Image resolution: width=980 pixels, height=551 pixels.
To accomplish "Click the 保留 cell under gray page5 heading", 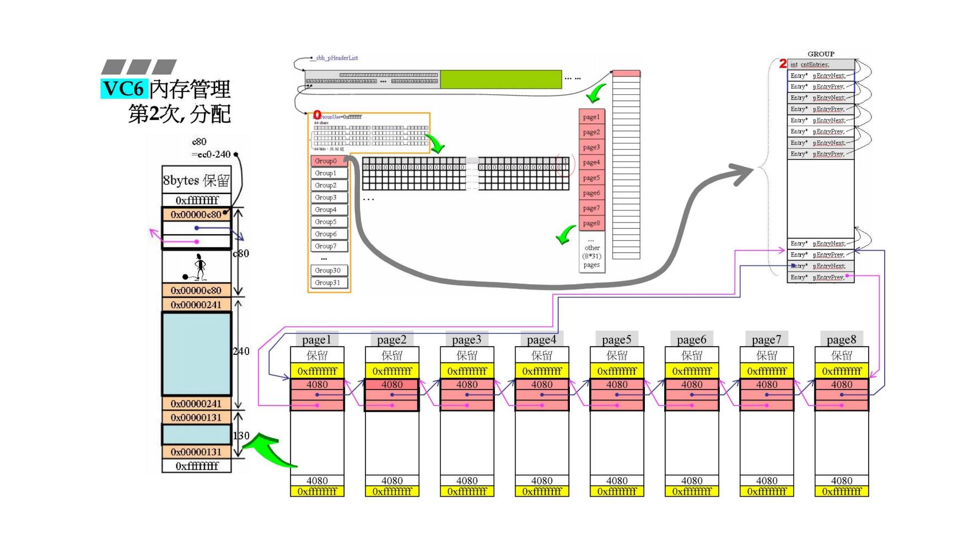I will pos(617,355).
